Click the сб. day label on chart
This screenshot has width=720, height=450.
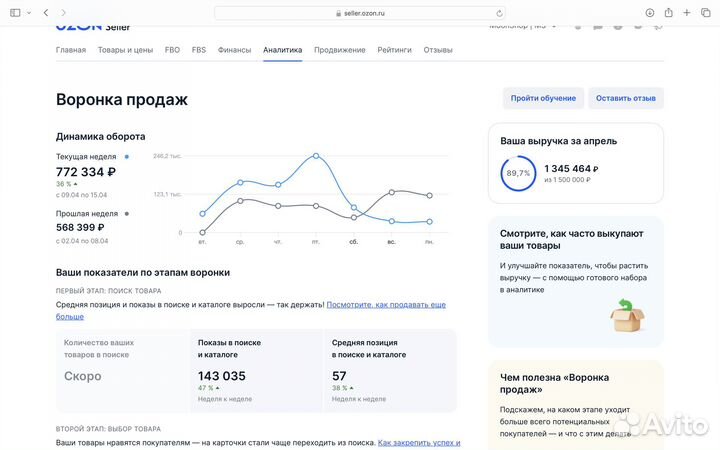(x=353, y=242)
